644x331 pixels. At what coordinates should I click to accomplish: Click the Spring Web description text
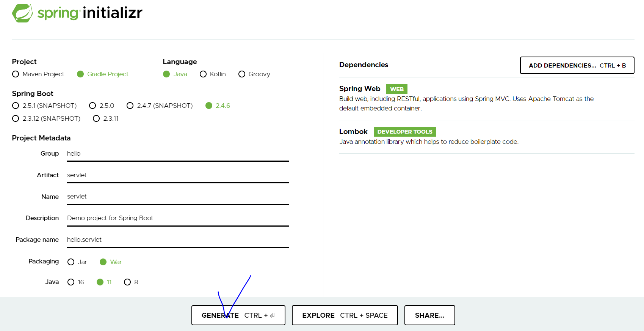467,104
